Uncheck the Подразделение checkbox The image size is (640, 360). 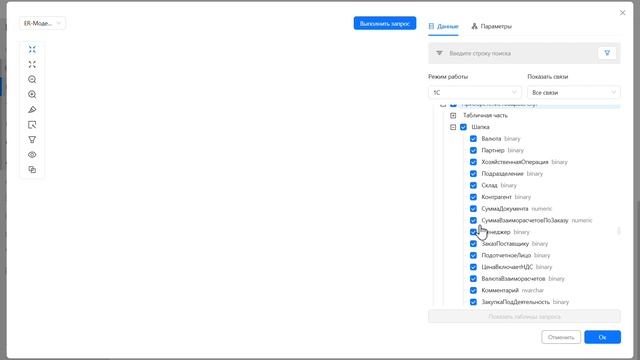[x=473, y=173]
